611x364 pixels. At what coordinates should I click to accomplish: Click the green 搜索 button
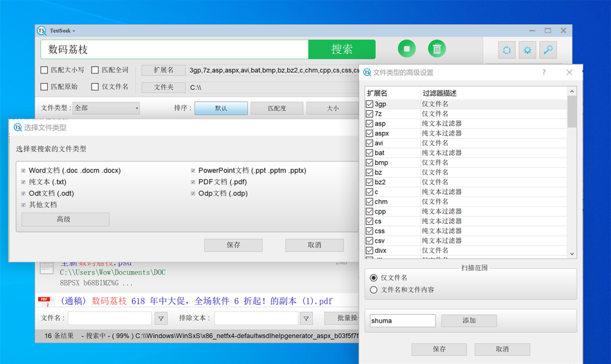tap(342, 49)
